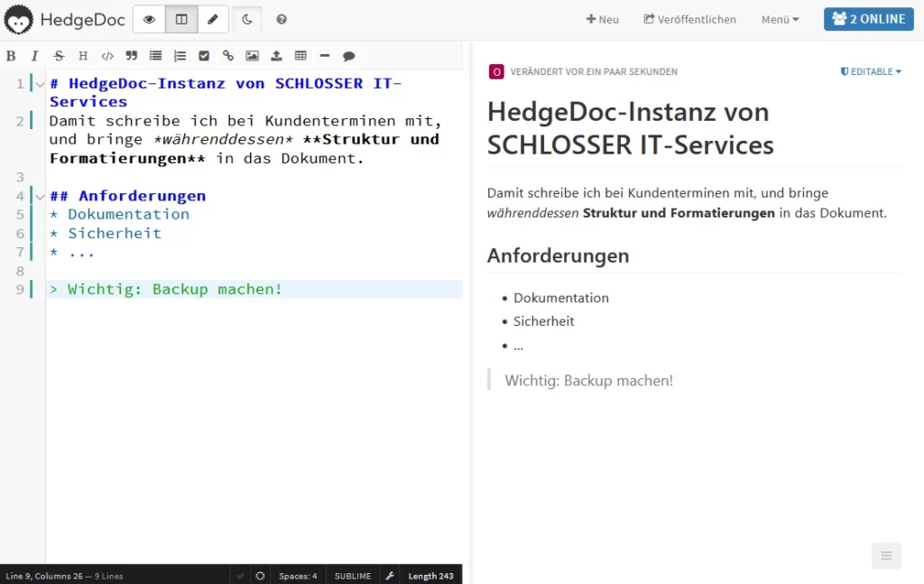The height and width of the screenshot is (584, 924).
Task: Click the Length 243 status indicator
Action: 430,576
